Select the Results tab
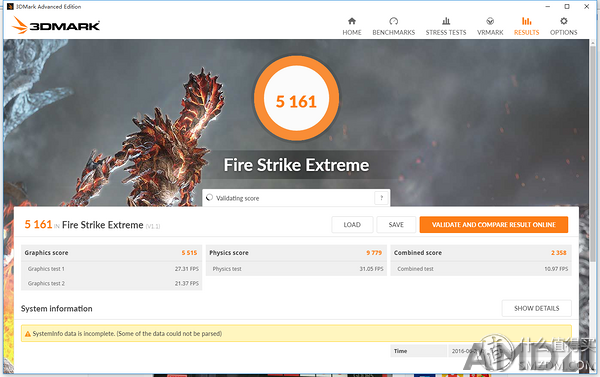Image resolution: width=600 pixels, height=377 pixels. [x=527, y=26]
